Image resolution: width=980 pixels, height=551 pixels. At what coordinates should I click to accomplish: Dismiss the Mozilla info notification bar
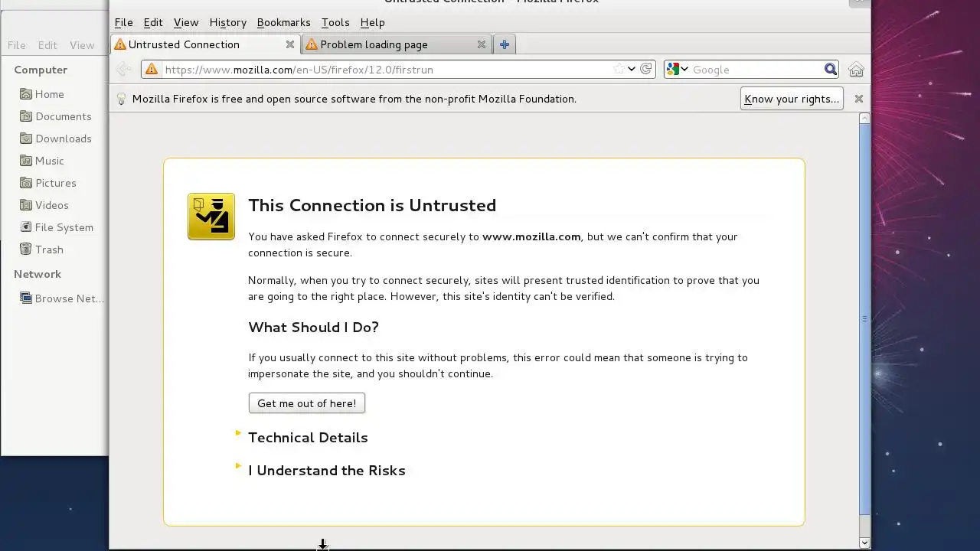(859, 99)
